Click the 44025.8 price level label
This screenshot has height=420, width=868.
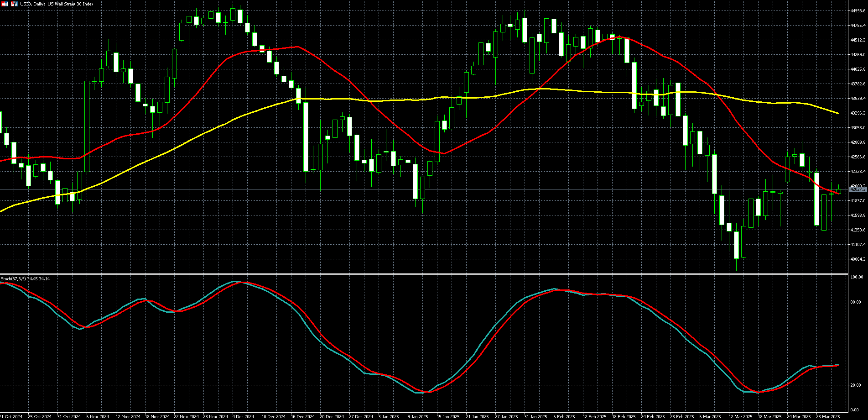coord(858,69)
